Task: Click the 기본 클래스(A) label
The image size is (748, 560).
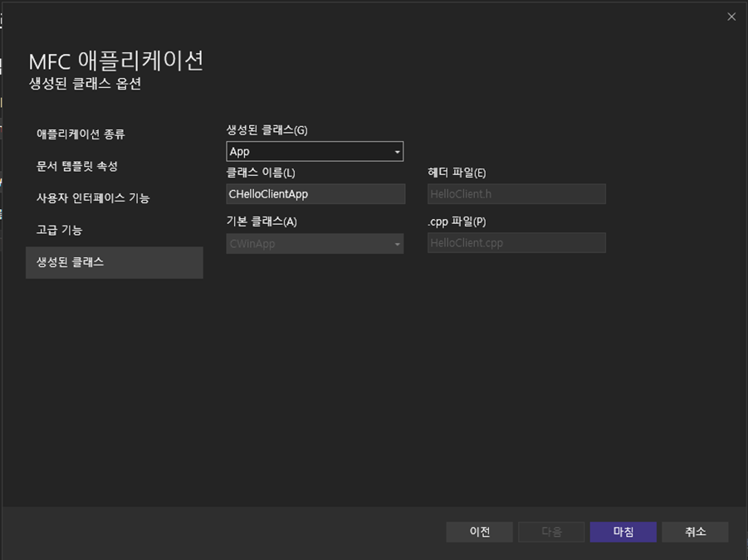Action: pos(262,222)
